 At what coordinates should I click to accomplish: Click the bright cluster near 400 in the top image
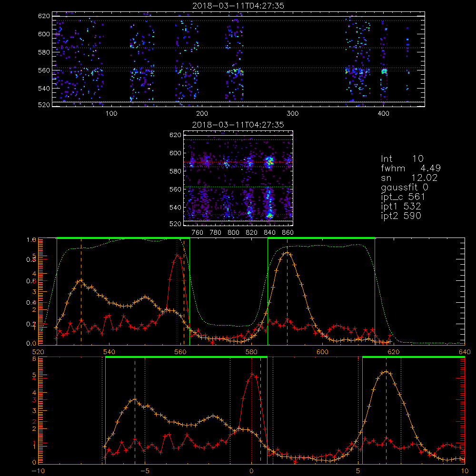384,71
